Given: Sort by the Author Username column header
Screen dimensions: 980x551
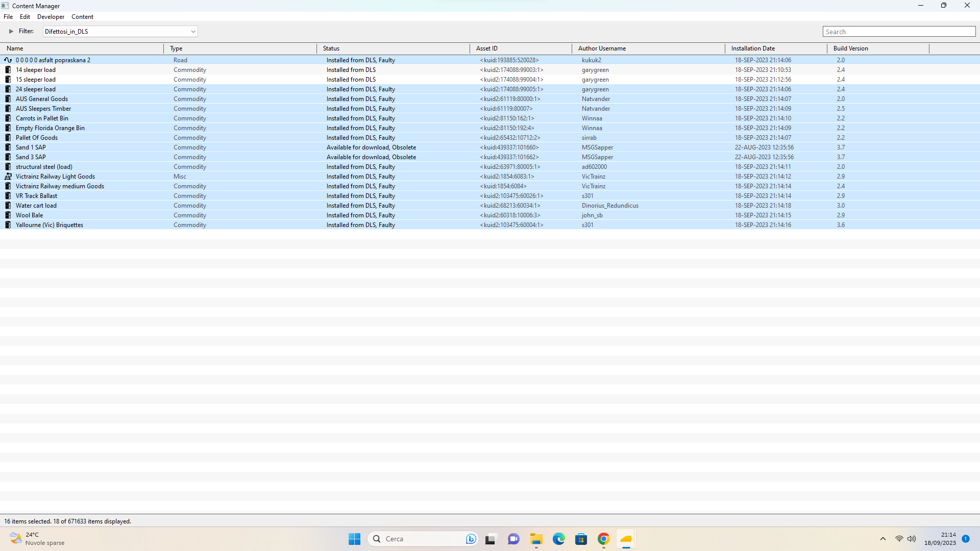Looking at the screenshot, I should pyautogui.click(x=648, y=48).
